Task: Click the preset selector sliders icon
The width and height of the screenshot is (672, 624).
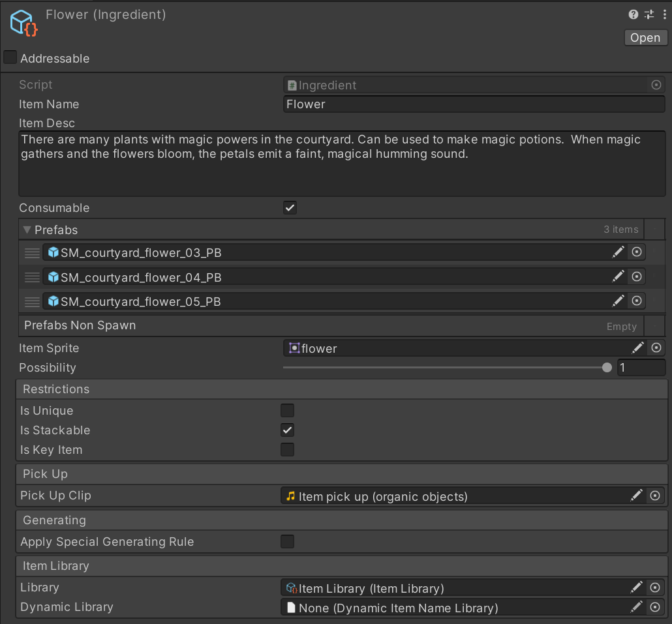Action: click(649, 14)
